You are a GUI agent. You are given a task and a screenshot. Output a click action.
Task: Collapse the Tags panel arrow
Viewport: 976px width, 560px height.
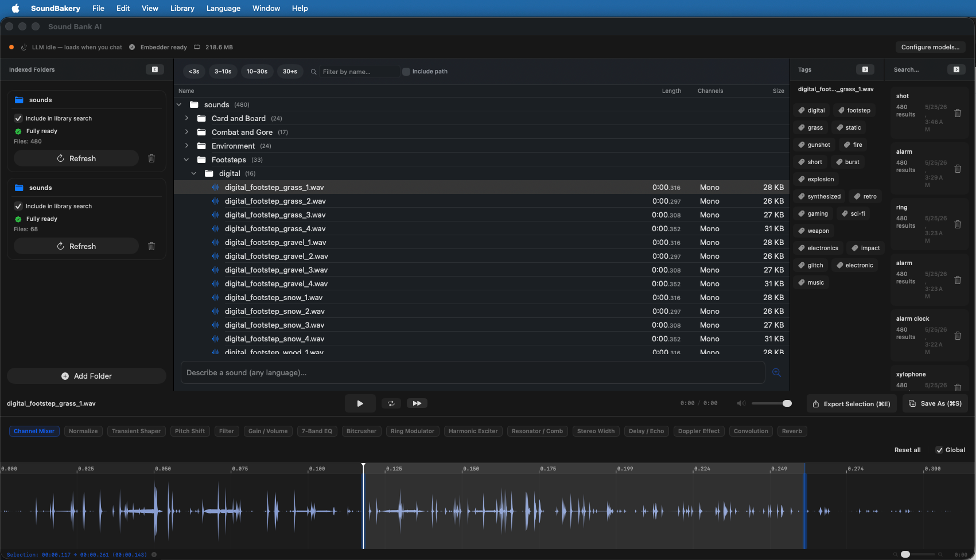pos(865,69)
